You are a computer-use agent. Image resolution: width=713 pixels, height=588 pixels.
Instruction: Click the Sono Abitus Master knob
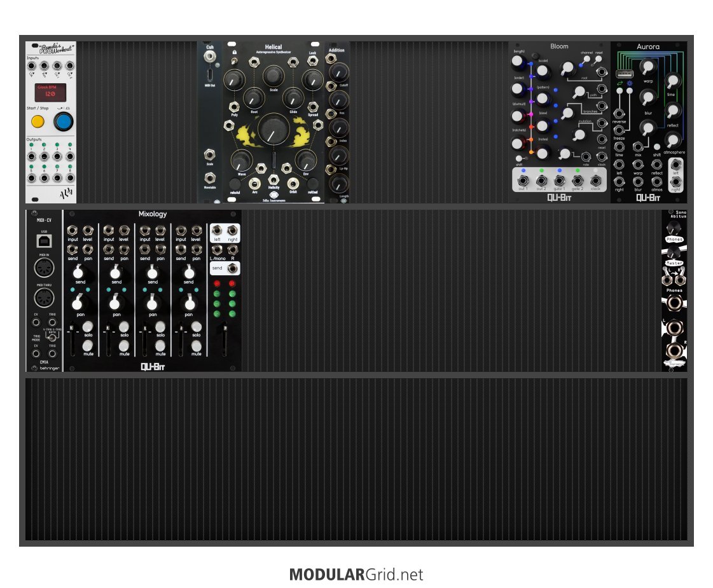[x=674, y=252]
